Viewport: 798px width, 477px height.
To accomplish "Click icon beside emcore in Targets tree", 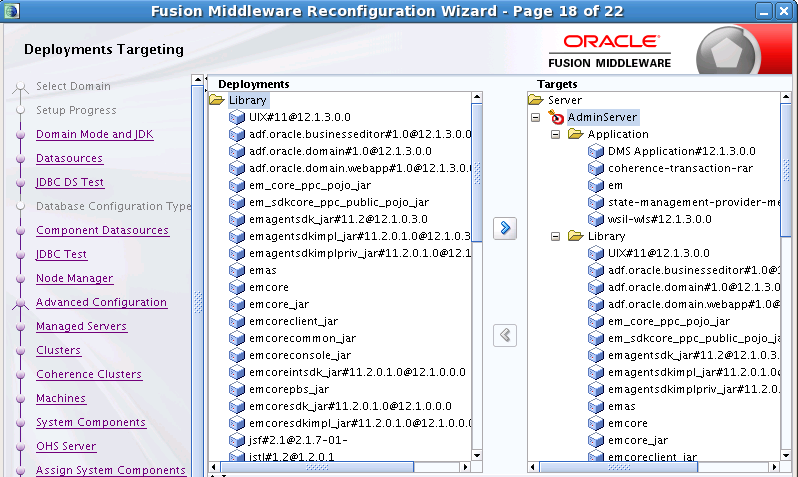I will coord(595,423).
